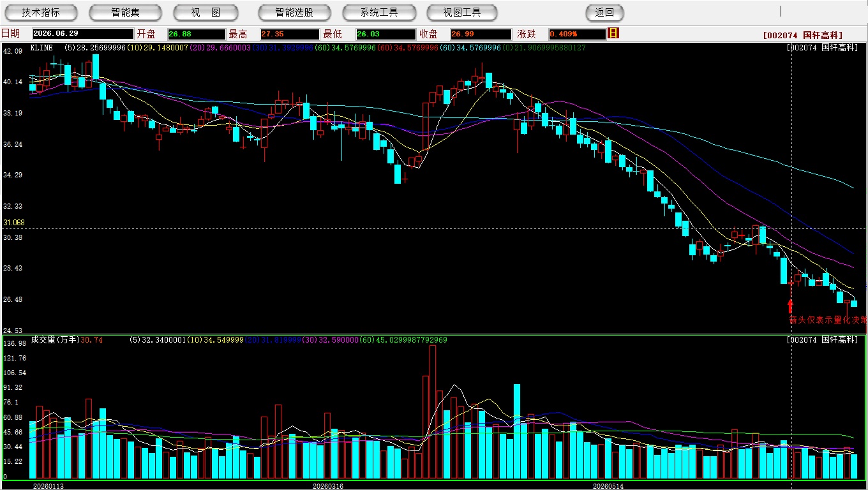Viewport: 868px width, 490px height.
Task: Open the 智能选股 stock picker button
Action: tap(294, 12)
